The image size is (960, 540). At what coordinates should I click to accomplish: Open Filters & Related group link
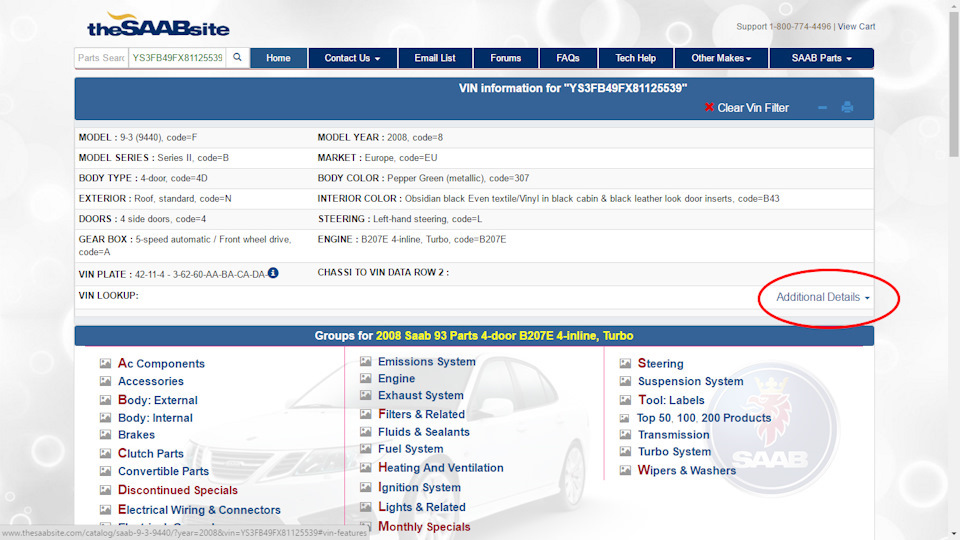[x=421, y=414]
